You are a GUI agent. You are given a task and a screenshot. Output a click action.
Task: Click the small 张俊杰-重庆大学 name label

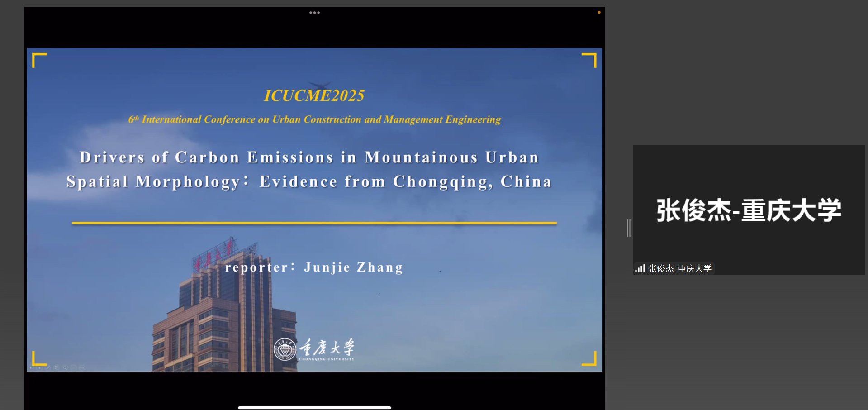(680, 268)
